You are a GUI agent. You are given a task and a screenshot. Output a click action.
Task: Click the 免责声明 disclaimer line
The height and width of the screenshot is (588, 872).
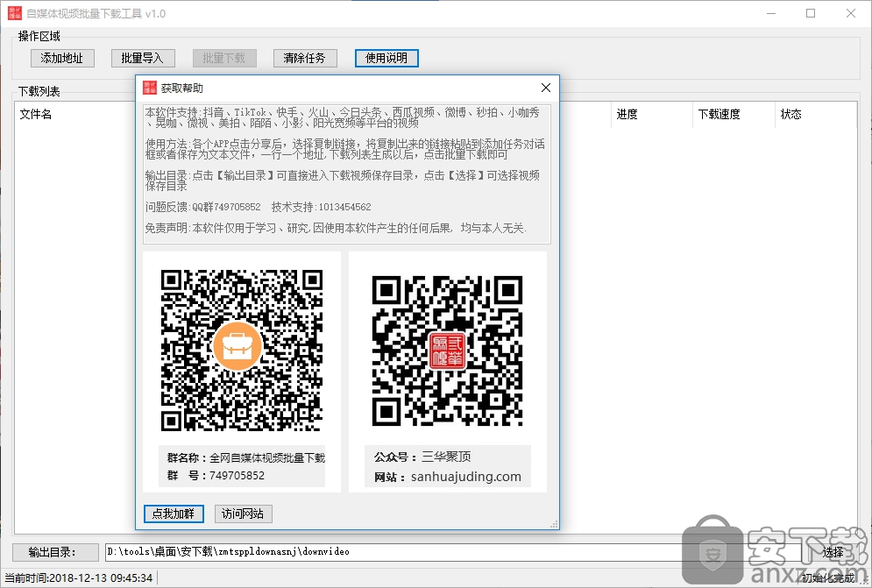coord(336,228)
